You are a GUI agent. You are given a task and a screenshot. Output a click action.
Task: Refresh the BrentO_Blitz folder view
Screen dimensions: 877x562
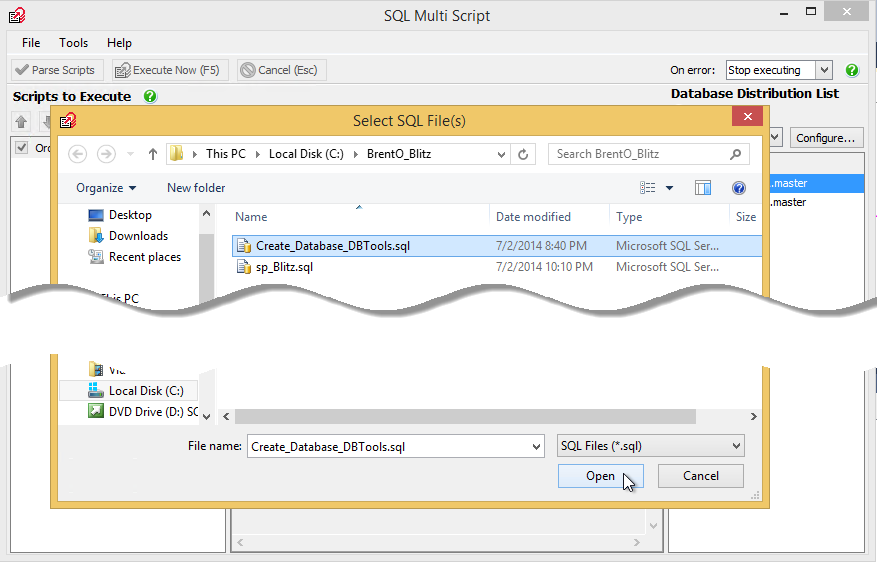523,154
